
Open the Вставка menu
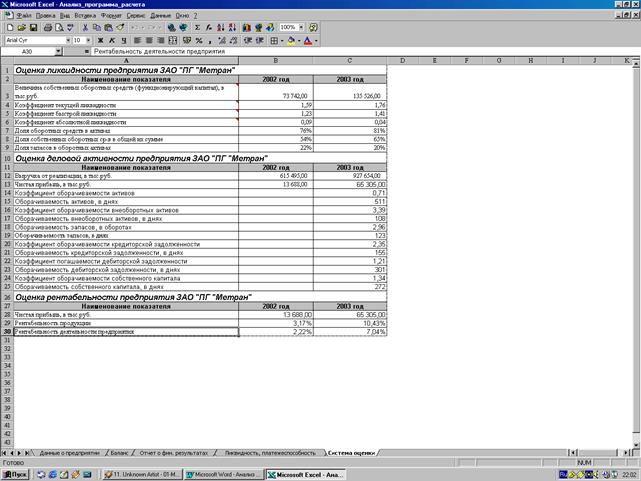pos(85,16)
